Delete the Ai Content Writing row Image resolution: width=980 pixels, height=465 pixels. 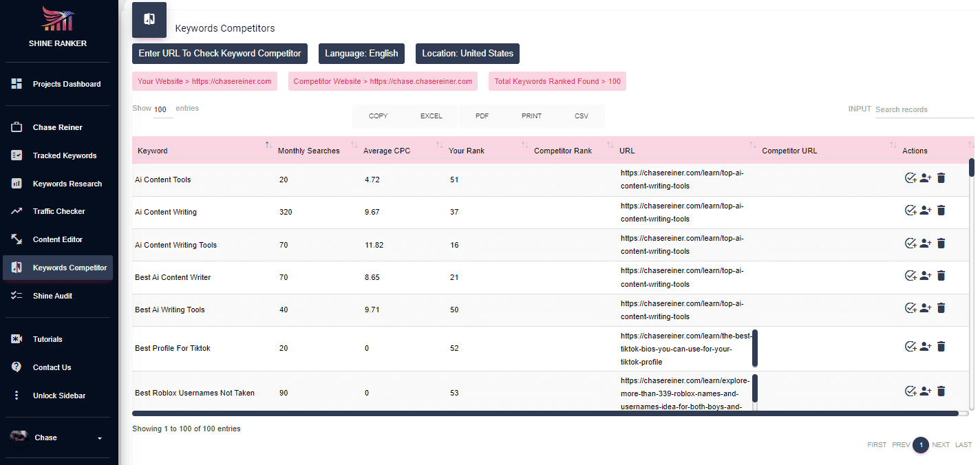pyautogui.click(x=941, y=210)
